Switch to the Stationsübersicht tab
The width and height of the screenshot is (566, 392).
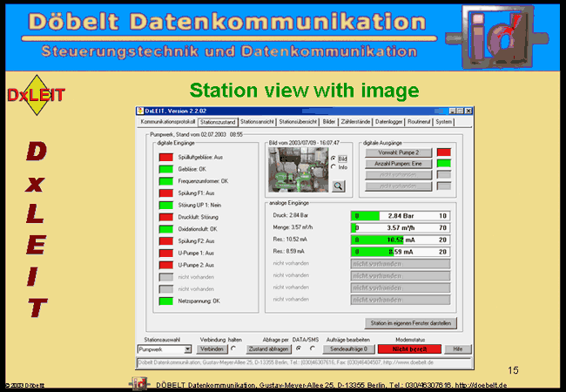(298, 122)
